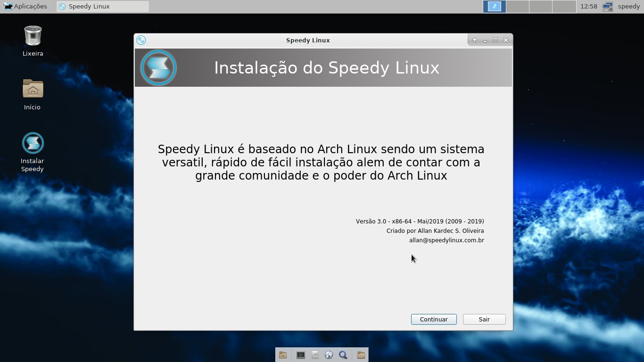
Task: Open the speedy user menu
Action: point(629,6)
